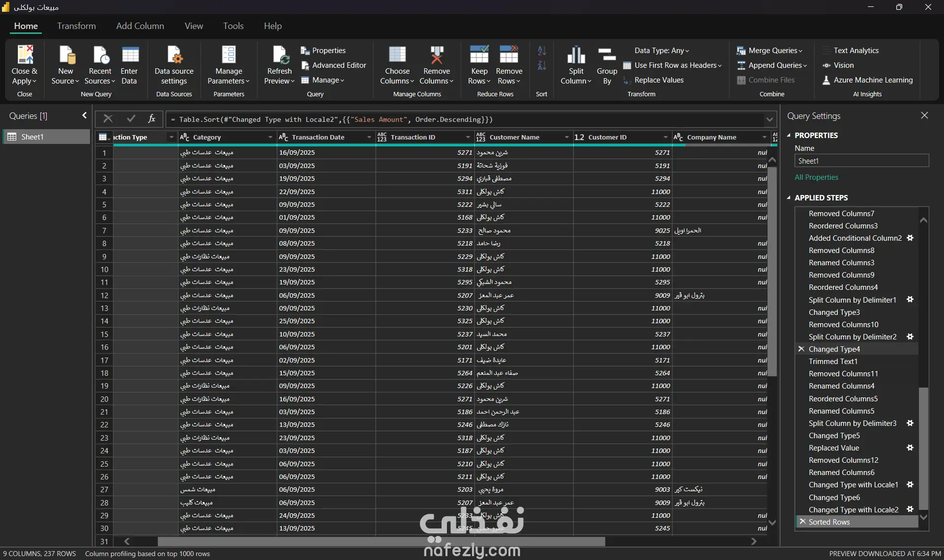Click the Close & Apply icon
Image resolution: width=944 pixels, height=560 pixels.
(x=25, y=55)
